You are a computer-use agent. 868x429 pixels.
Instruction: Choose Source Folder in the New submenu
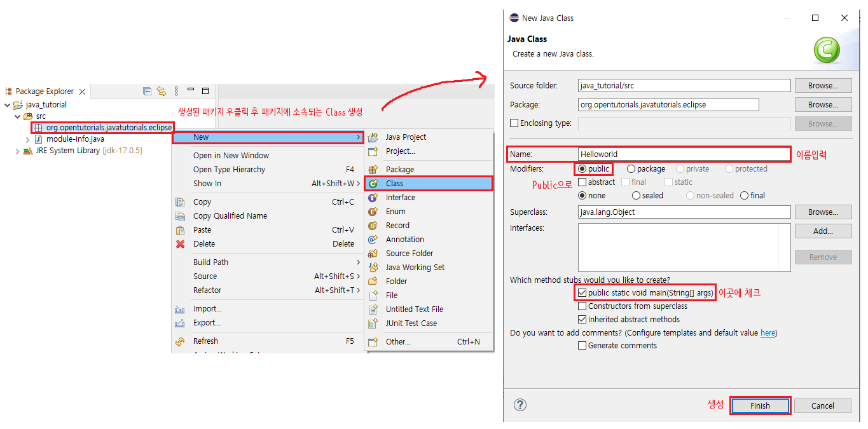point(429,254)
